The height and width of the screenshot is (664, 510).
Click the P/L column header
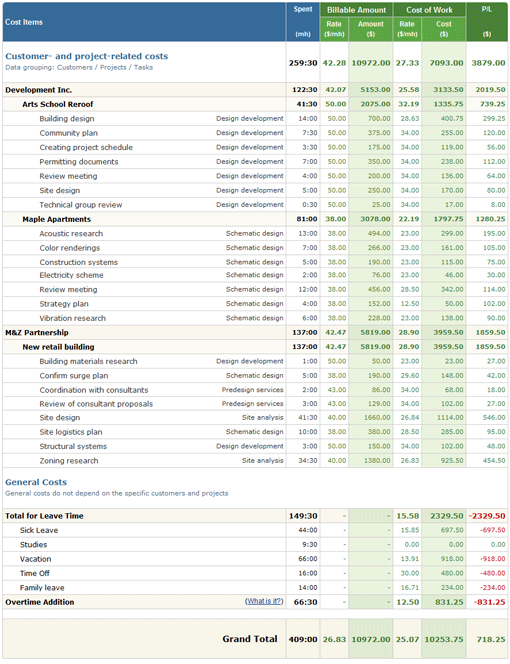(x=487, y=22)
